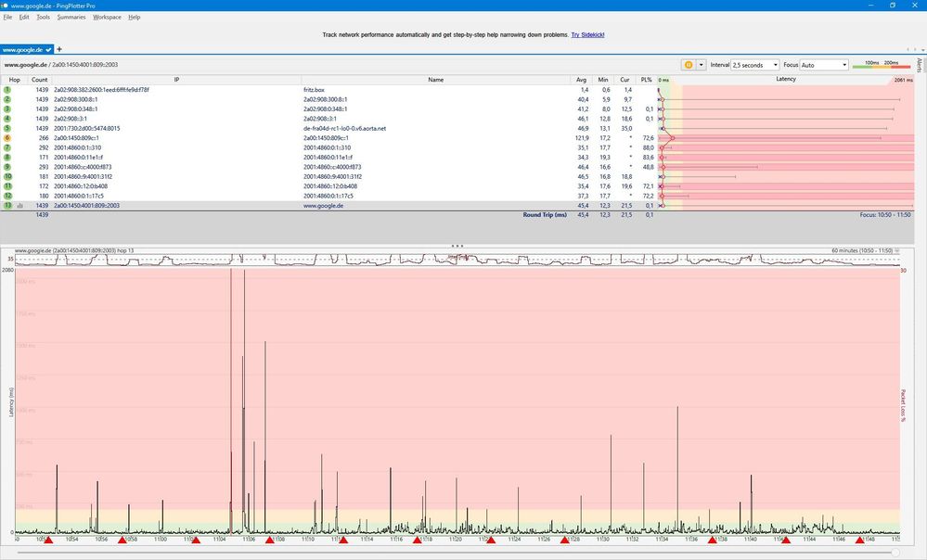Viewport: 927px width, 560px height.
Task: Click the www.google.de hop 13 graph title
Action: pyautogui.click(x=74, y=250)
